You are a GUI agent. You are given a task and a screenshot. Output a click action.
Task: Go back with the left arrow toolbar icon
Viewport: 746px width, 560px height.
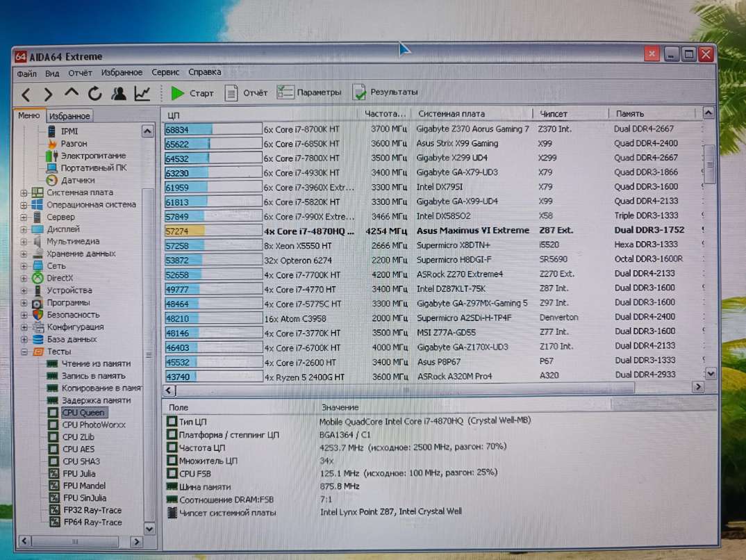point(26,94)
